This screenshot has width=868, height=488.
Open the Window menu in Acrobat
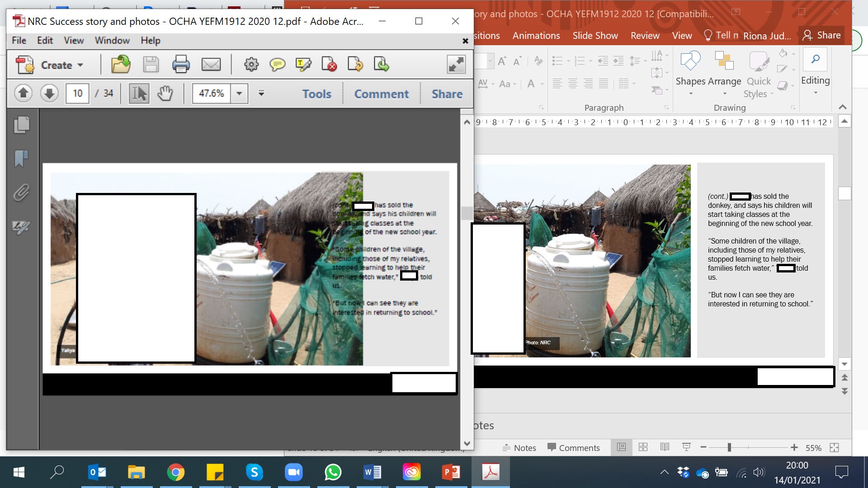(112, 40)
